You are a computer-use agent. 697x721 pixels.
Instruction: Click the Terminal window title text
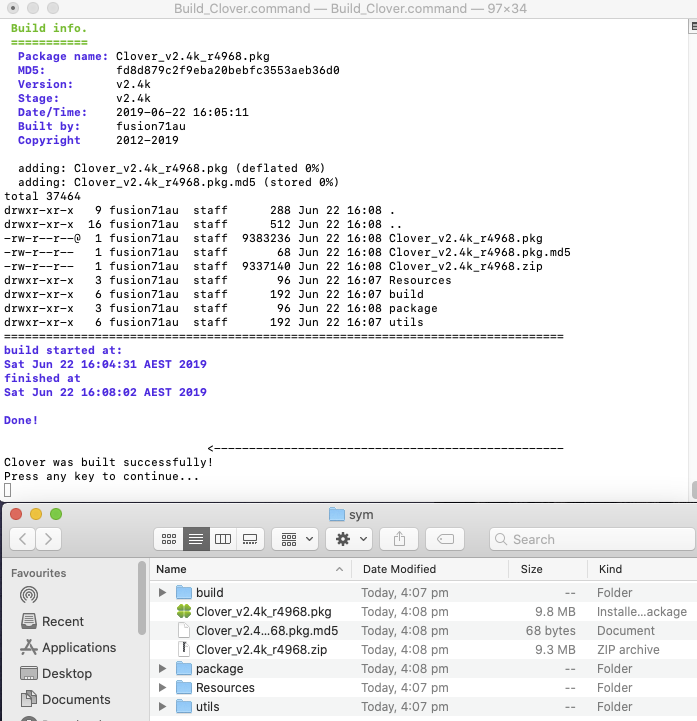pyautogui.click(x=350, y=8)
